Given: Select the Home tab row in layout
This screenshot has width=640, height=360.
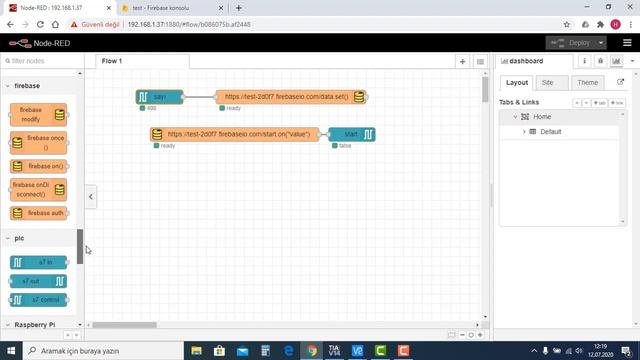Looking at the screenshot, I should click(559, 117).
